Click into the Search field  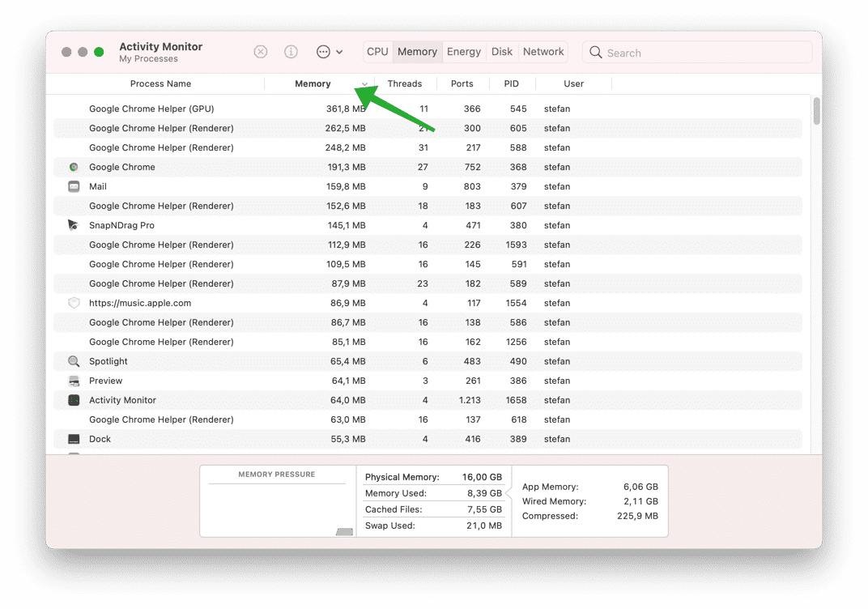pyautogui.click(x=697, y=53)
